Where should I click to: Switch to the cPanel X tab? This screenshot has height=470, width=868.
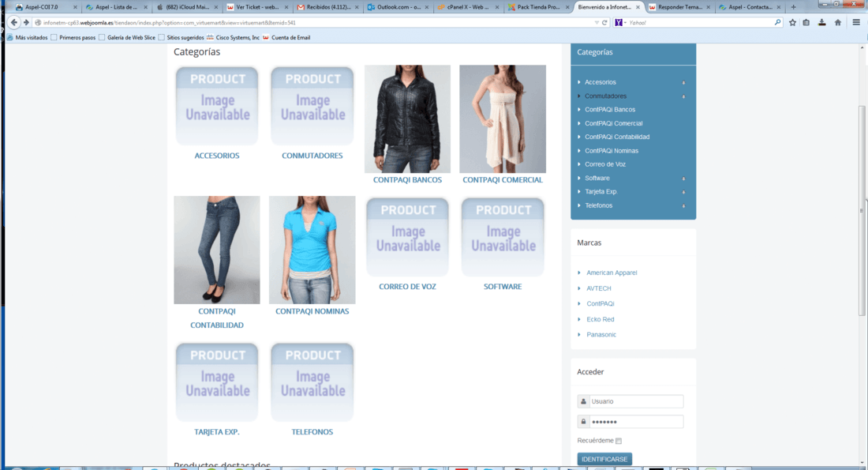coord(468,7)
